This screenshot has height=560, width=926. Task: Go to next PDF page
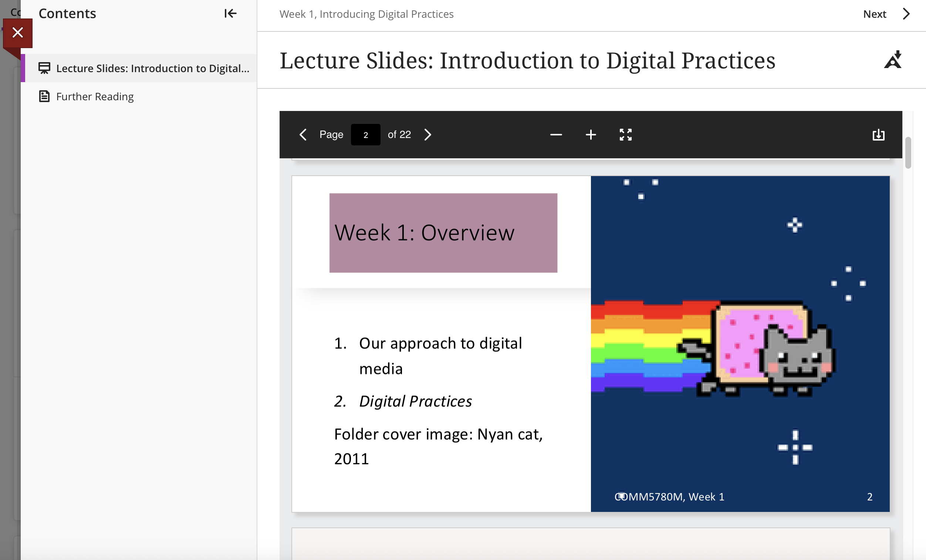427,135
